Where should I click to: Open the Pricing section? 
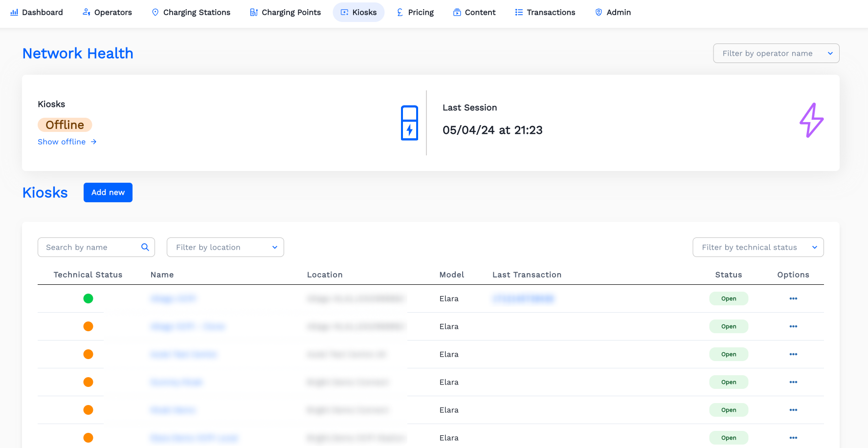pyautogui.click(x=415, y=12)
